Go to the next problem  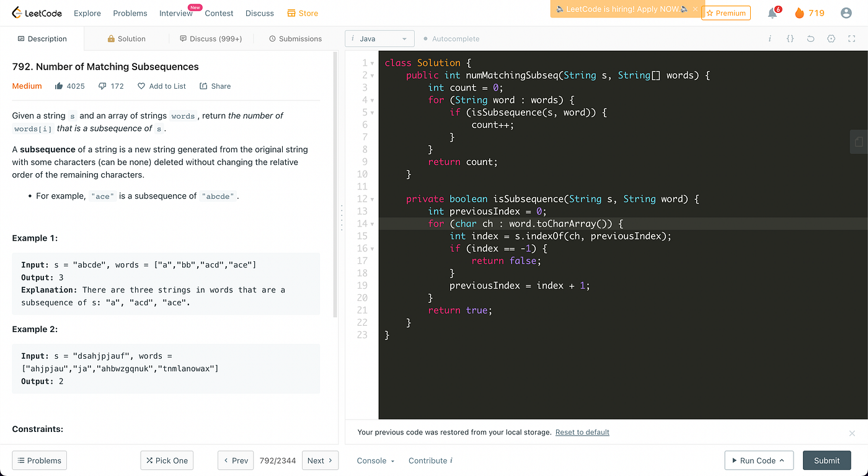(320, 460)
